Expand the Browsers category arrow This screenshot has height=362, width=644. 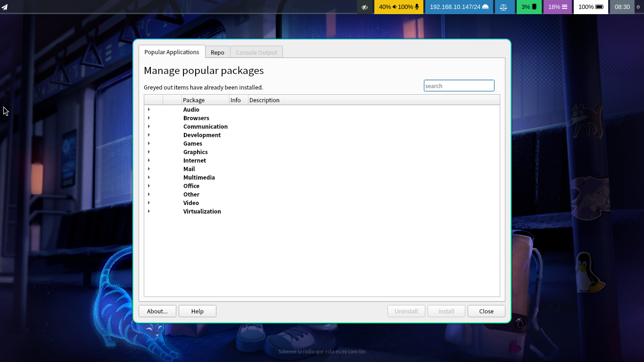(149, 118)
